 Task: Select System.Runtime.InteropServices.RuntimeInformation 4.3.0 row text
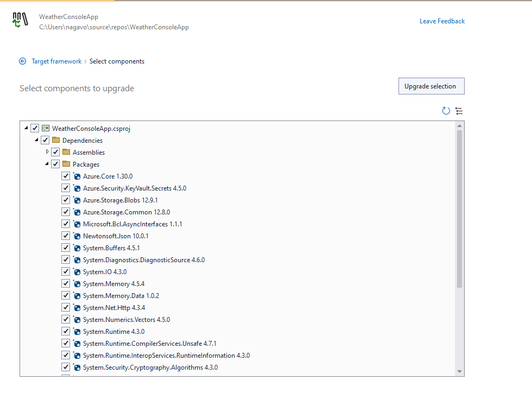(x=166, y=356)
